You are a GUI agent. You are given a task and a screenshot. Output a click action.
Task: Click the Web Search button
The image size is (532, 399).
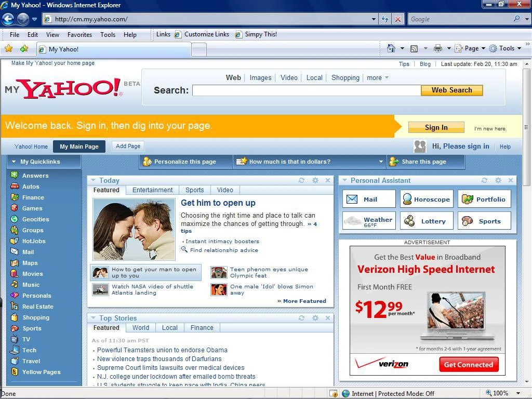click(451, 90)
